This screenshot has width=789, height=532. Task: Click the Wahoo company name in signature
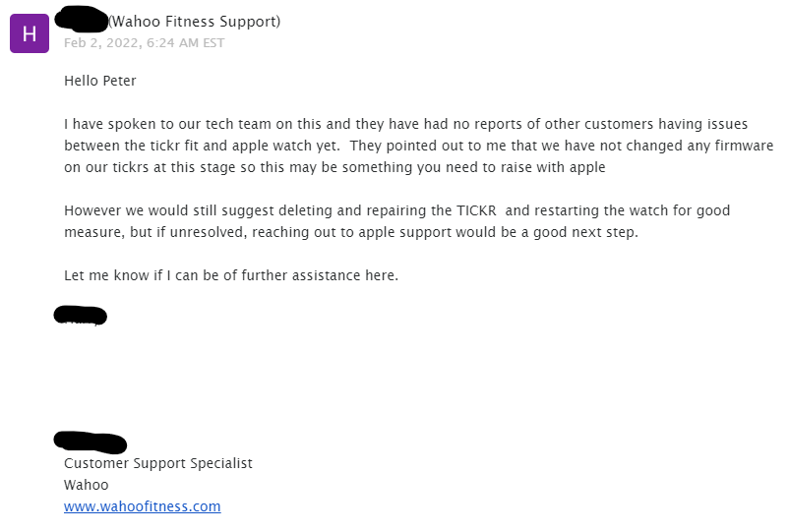[x=86, y=485]
